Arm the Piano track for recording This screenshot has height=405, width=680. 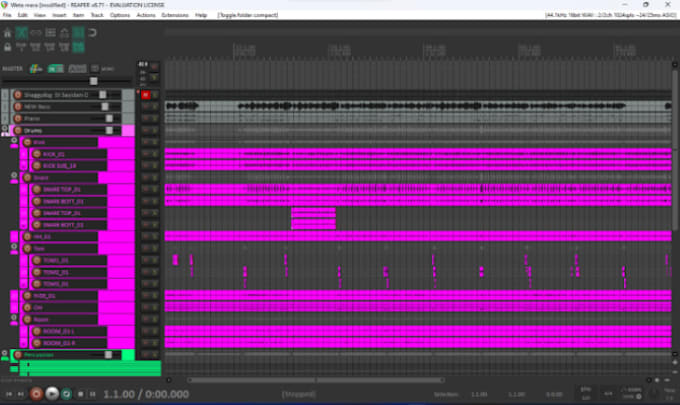click(x=18, y=118)
